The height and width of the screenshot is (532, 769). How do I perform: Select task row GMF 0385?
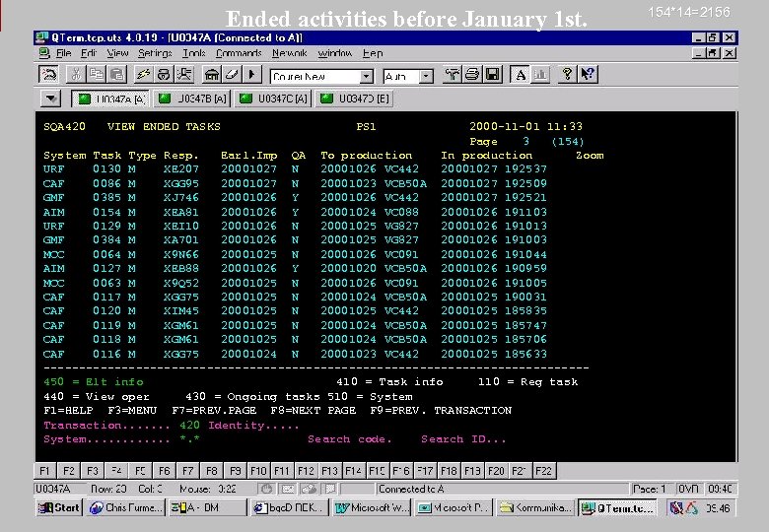coord(295,197)
